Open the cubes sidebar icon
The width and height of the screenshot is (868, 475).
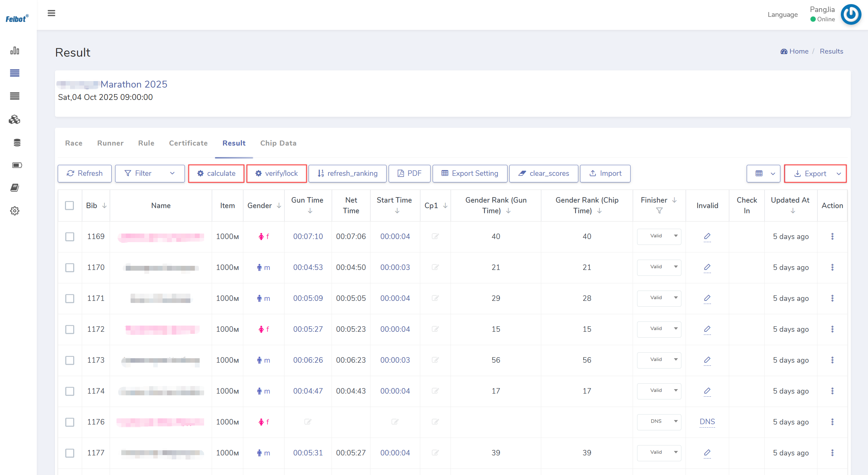tap(15, 120)
